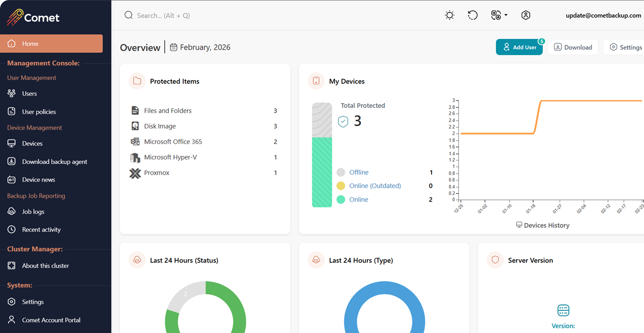This screenshot has width=644, height=333.
Task: Click the Add User button
Action: click(x=519, y=47)
